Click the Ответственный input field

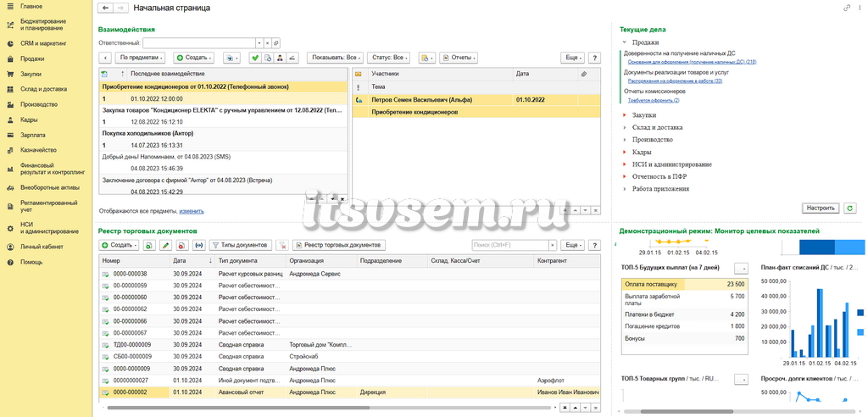pyautogui.click(x=198, y=42)
